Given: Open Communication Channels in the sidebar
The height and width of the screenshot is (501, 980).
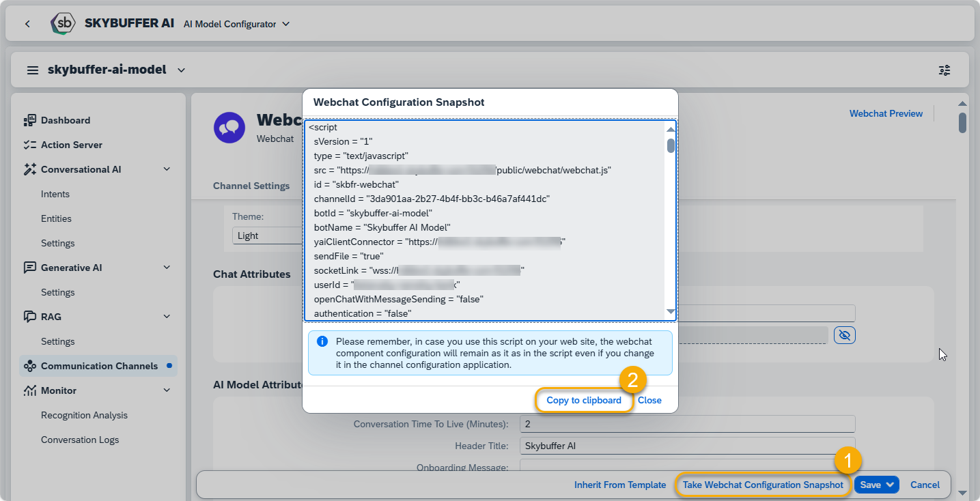Looking at the screenshot, I should (x=98, y=366).
